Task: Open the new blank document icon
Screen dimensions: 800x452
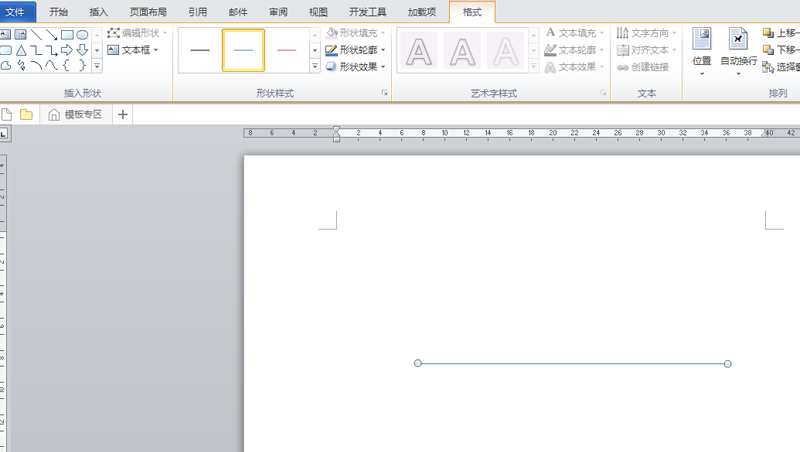Action: coord(8,114)
